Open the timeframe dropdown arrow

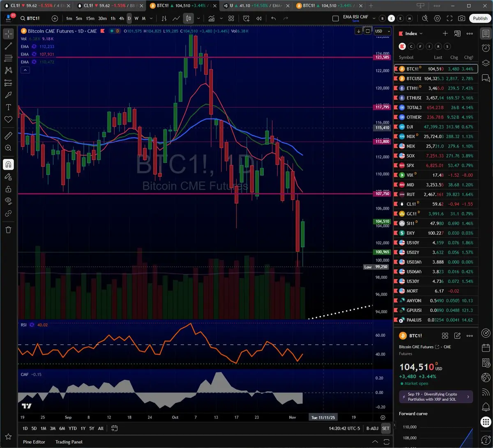[x=151, y=18]
